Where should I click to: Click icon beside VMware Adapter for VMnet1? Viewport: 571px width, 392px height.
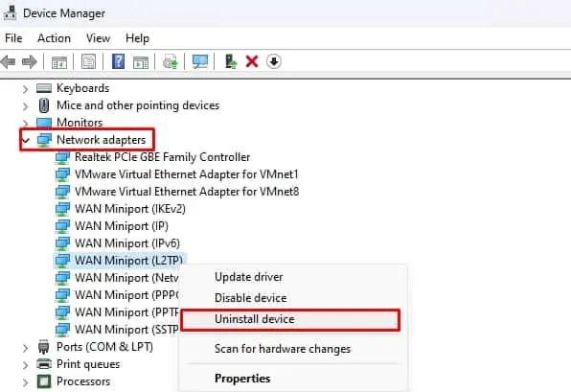point(62,174)
